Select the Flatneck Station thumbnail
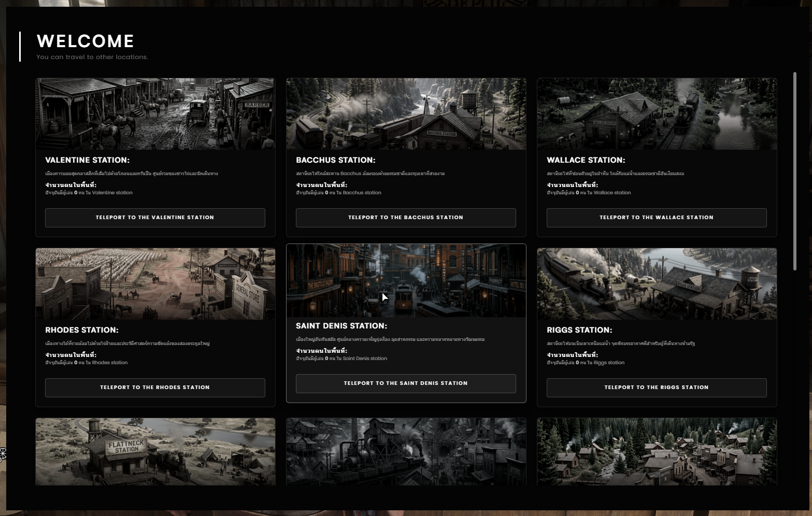 tap(155, 452)
